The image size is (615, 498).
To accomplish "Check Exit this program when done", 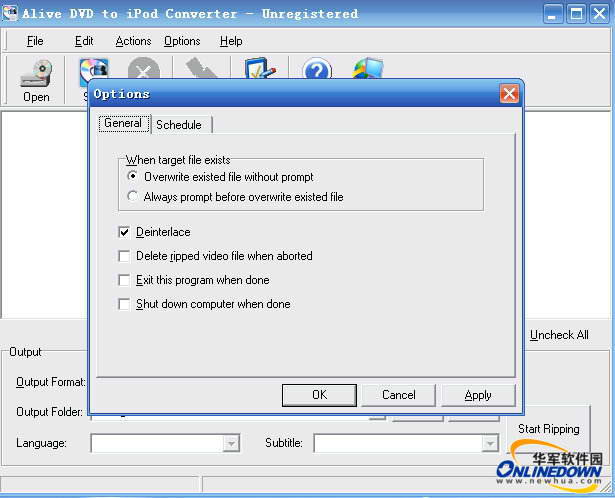I will [x=124, y=280].
